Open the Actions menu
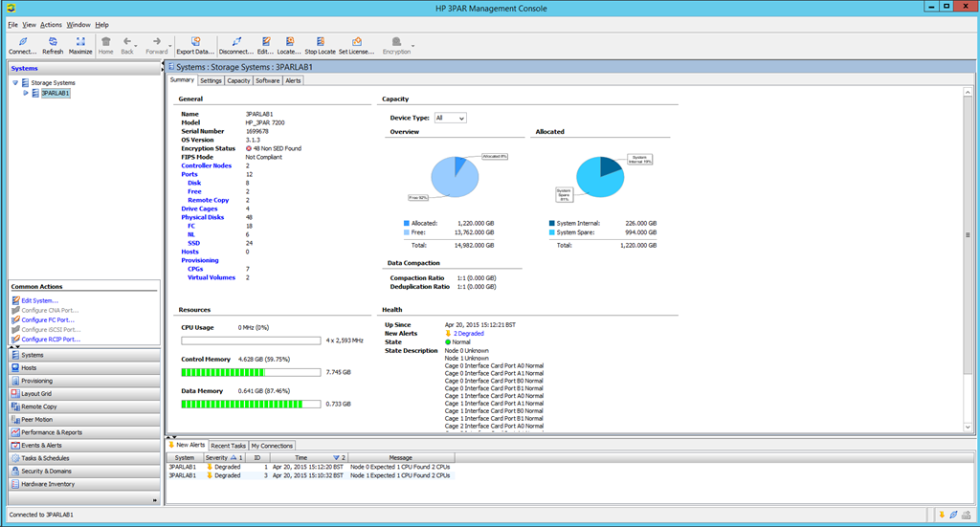The width and height of the screenshot is (980, 527). coord(51,25)
